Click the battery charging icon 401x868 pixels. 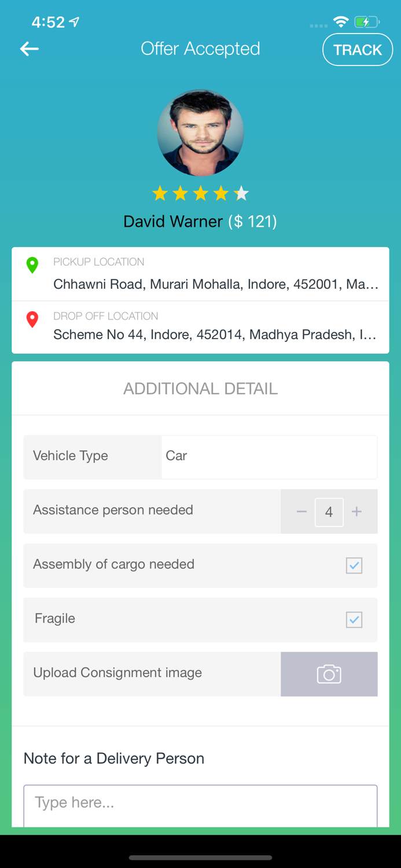(367, 21)
